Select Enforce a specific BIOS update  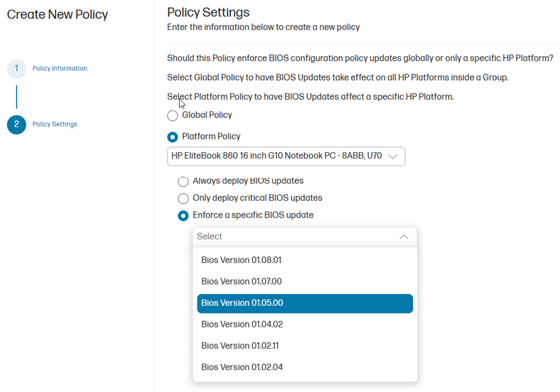pyautogui.click(x=183, y=216)
